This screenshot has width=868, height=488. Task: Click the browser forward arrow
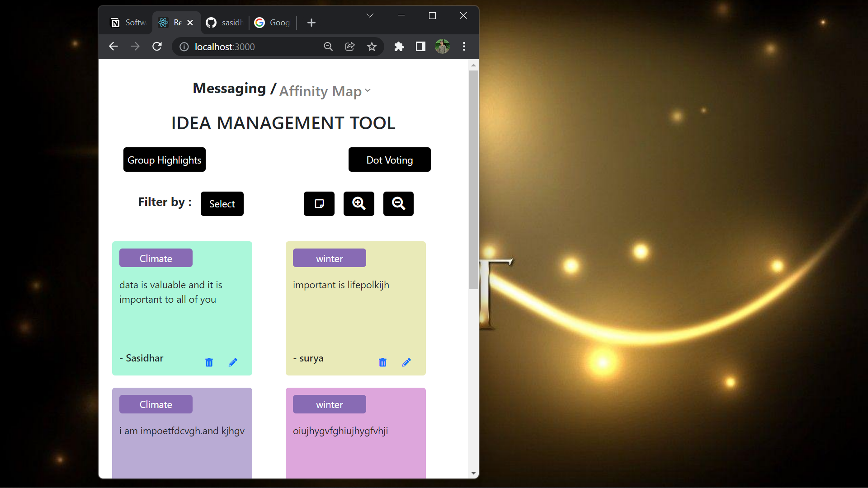click(135, 47)
